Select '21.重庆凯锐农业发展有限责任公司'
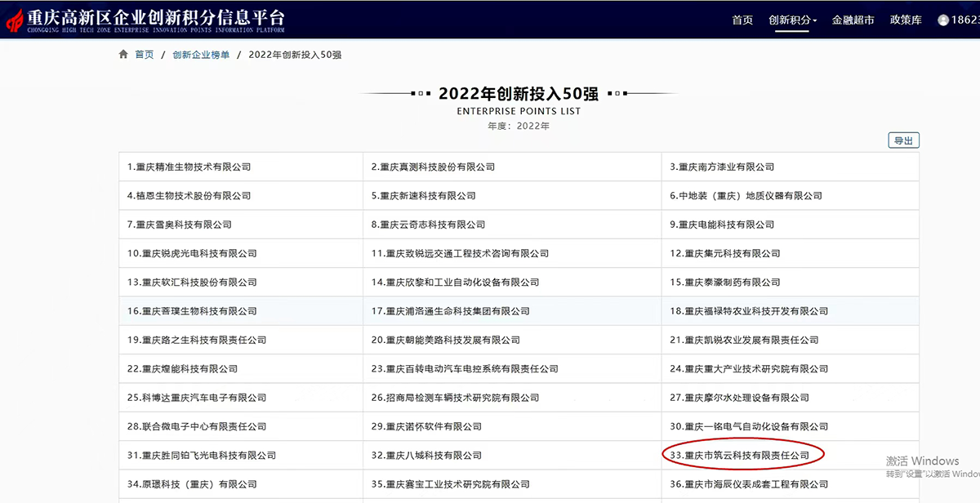The image size is (980, 503). pyautogui.click(x=744, y=340)
